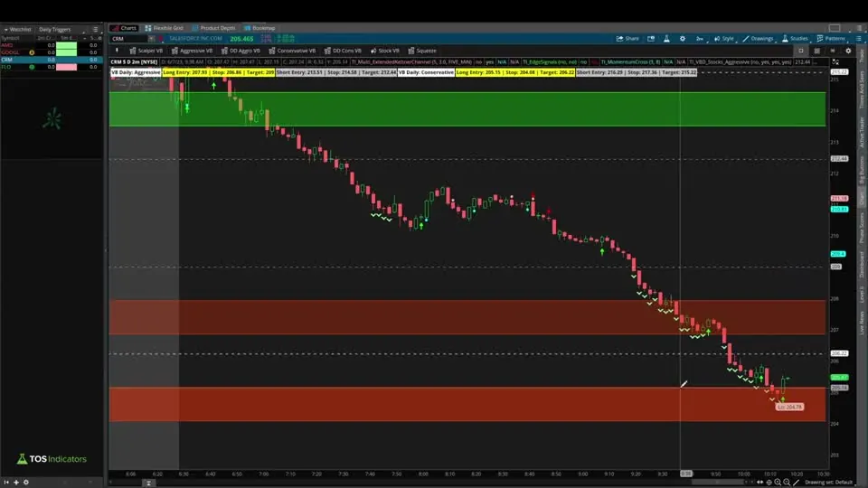Click the DD Cons VB button
The height and width of the screenshot is (488, 868).
pos(343,51)
